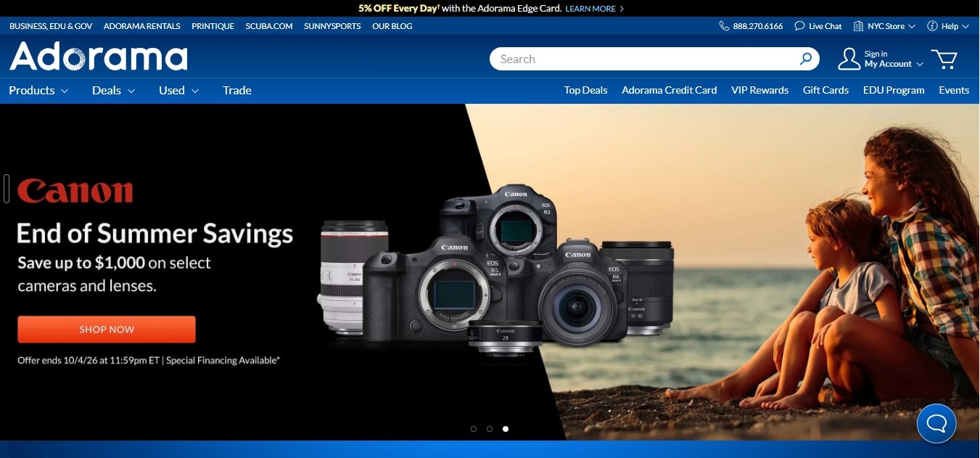Image resolution: width=980 pixels, height=458 pixels.
Task: Click the Canon cameras product image
Action: point(497,269)
